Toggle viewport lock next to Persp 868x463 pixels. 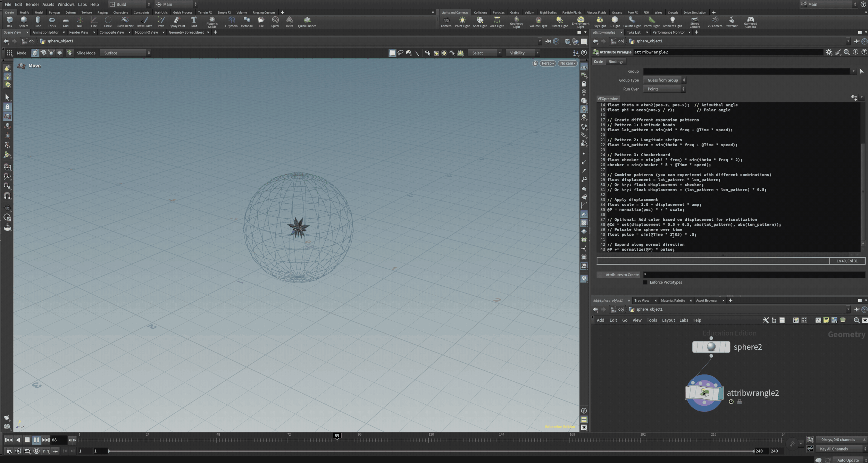[x=535, y=63]
